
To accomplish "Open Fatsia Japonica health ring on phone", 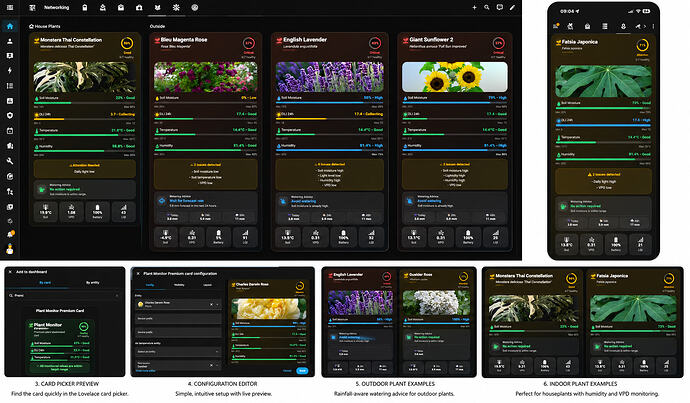I will tap(642, 45).
